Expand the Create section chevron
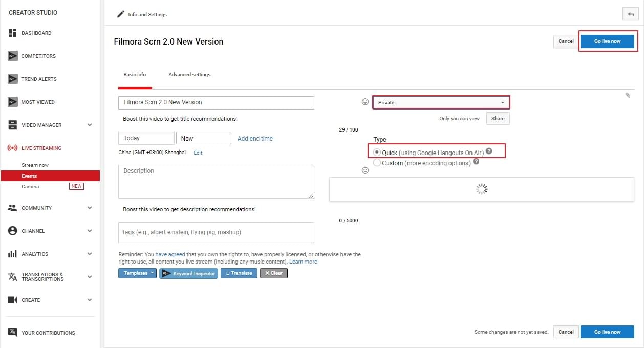This screenshot has height=348, width=644. 90,300
